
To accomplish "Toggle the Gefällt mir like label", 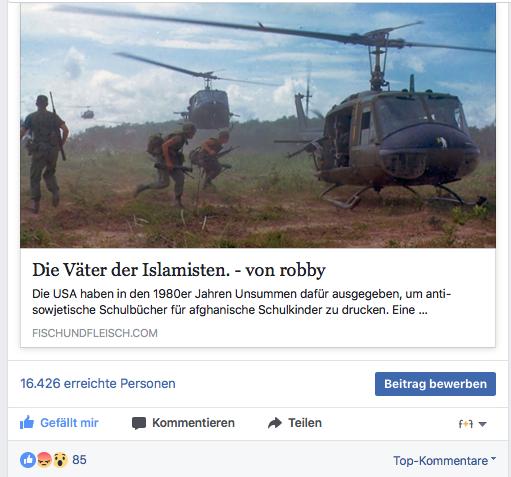I will pyautogui.click(x=69, y=423).
